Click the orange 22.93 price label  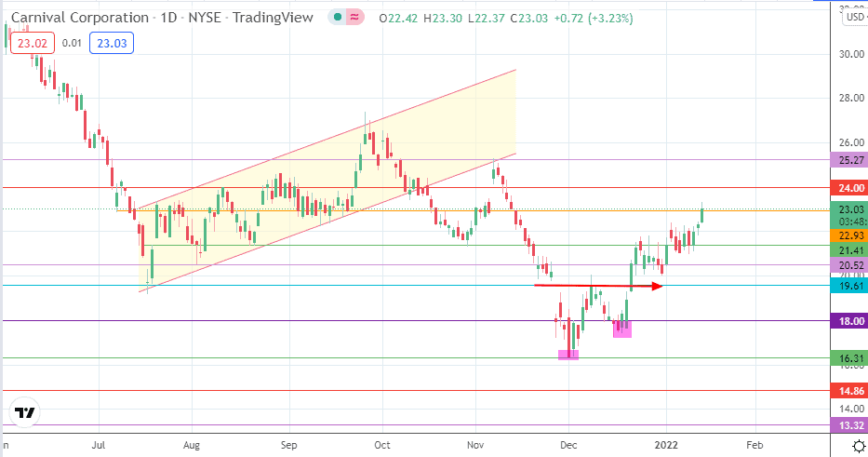849,235
